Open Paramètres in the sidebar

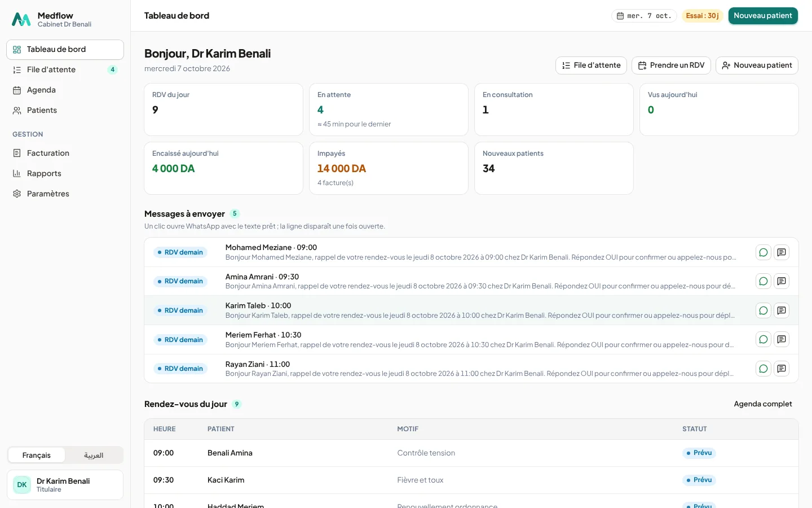tap(65, 194)
